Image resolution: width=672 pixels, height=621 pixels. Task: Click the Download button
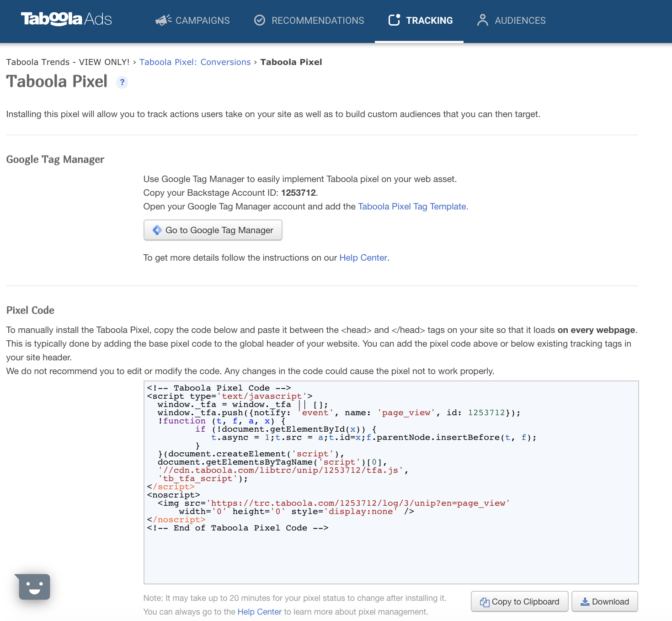(x=605, y=602)
